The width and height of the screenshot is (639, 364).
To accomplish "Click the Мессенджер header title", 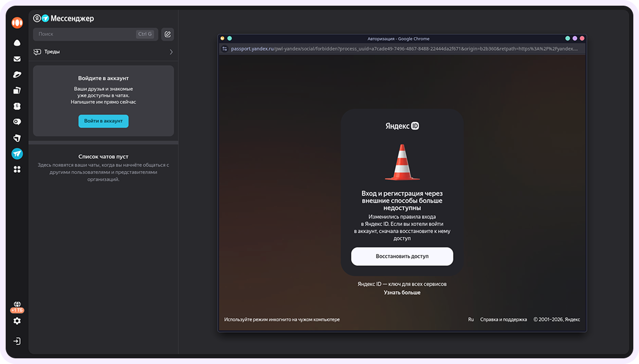I will [x=72, y=18].
